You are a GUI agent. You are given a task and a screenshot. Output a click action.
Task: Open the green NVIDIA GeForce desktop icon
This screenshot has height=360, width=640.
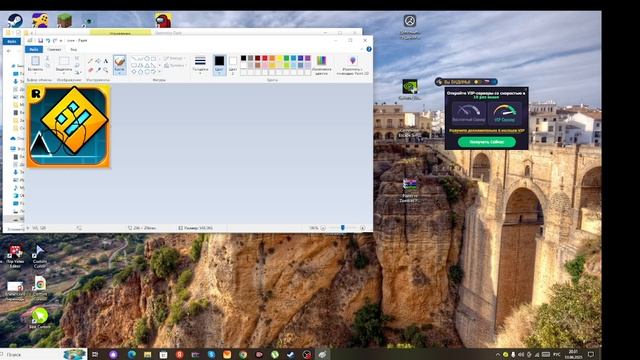(x=410, y=87)
